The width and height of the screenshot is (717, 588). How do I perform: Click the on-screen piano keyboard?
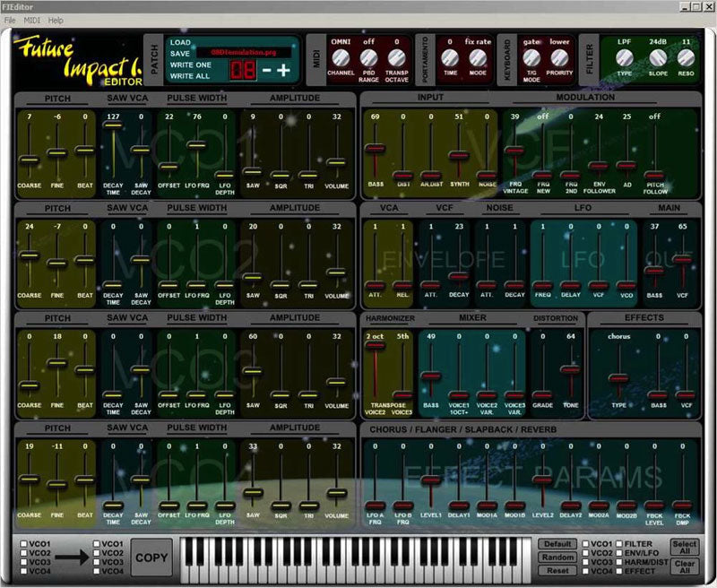(356, 558)
